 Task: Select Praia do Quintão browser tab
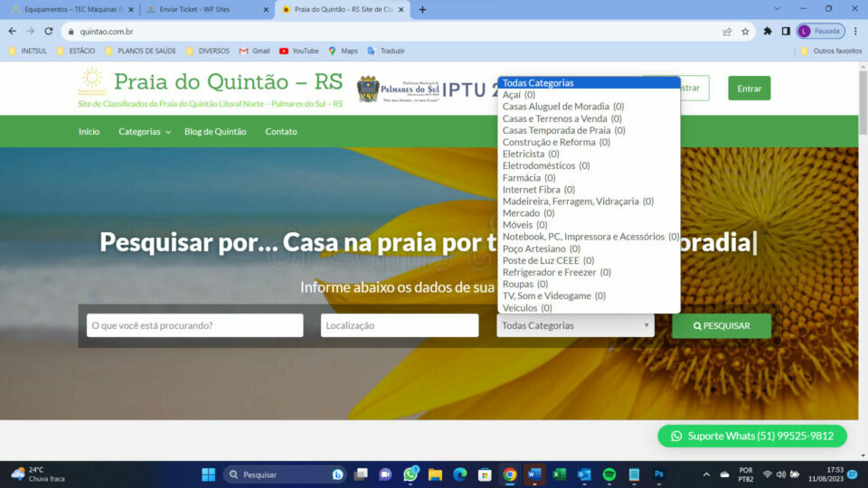tap(342, 9)
